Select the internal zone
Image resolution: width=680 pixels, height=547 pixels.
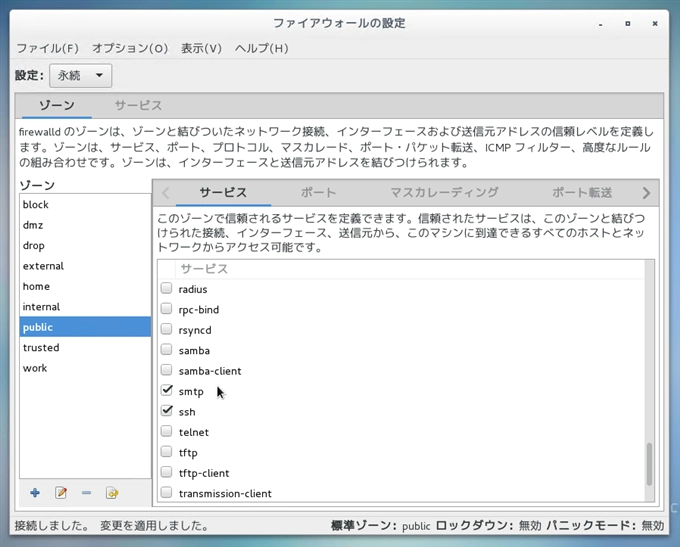[x=85, y=306]
